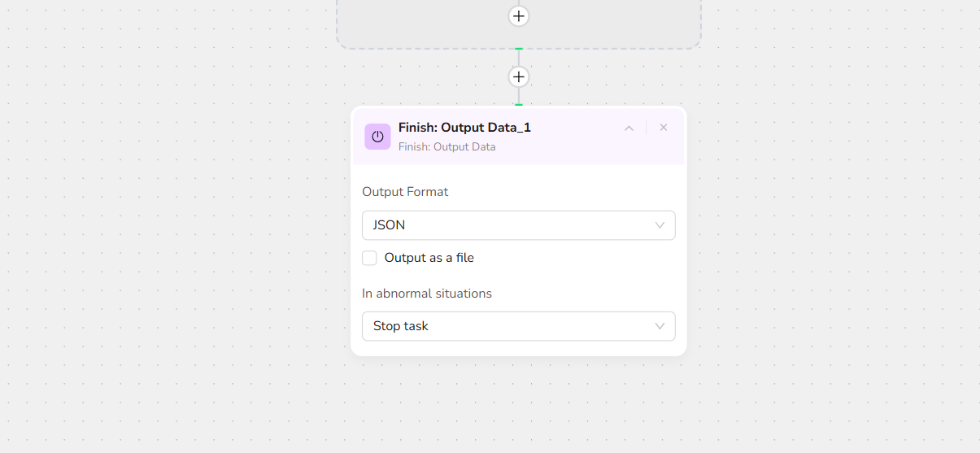Click the green connector dot below the dashed container
The image size is (980, 453).
519,50
